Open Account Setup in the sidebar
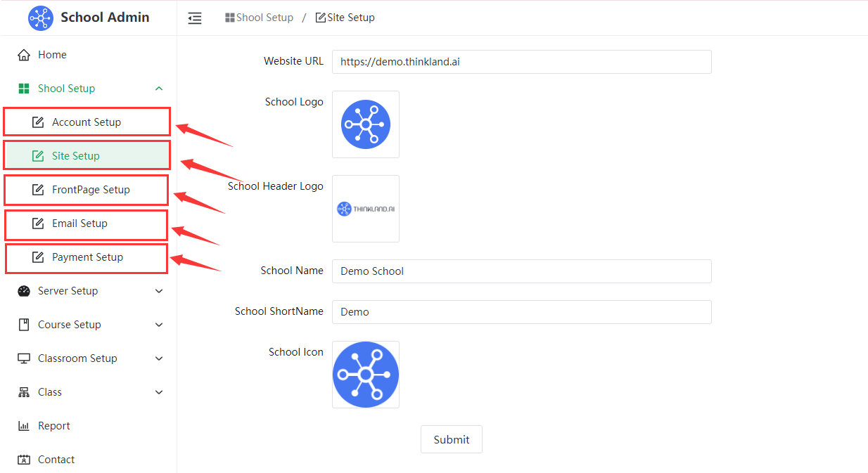The image size is (868, 473). [86, 122]
